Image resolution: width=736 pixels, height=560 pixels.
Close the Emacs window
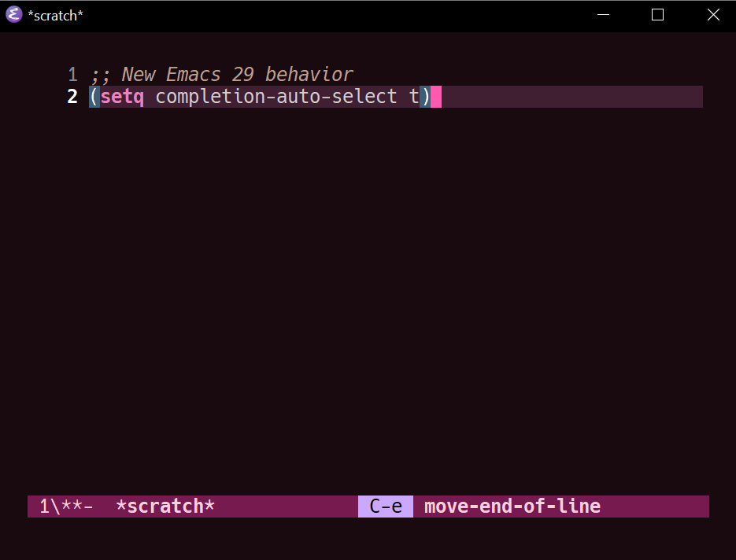[713, 15]
